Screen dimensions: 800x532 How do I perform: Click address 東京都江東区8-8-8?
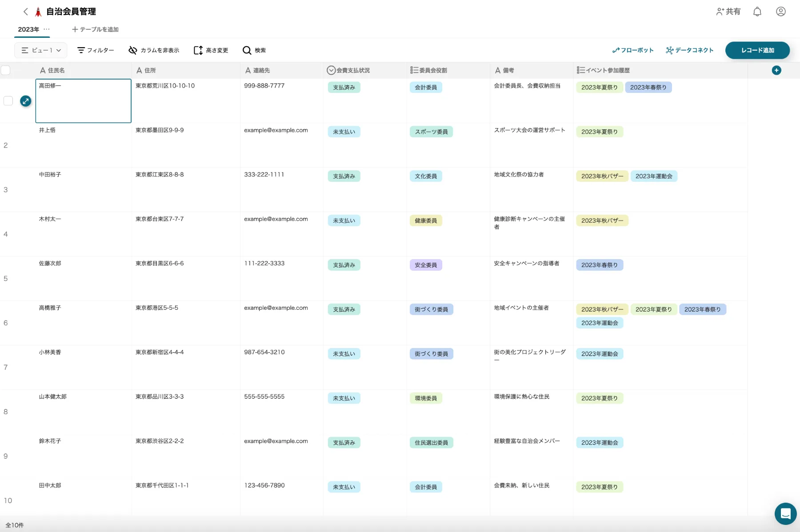click(160, 175)
